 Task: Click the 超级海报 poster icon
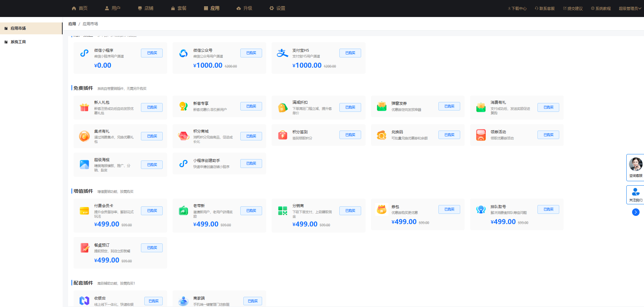[84, 165]
